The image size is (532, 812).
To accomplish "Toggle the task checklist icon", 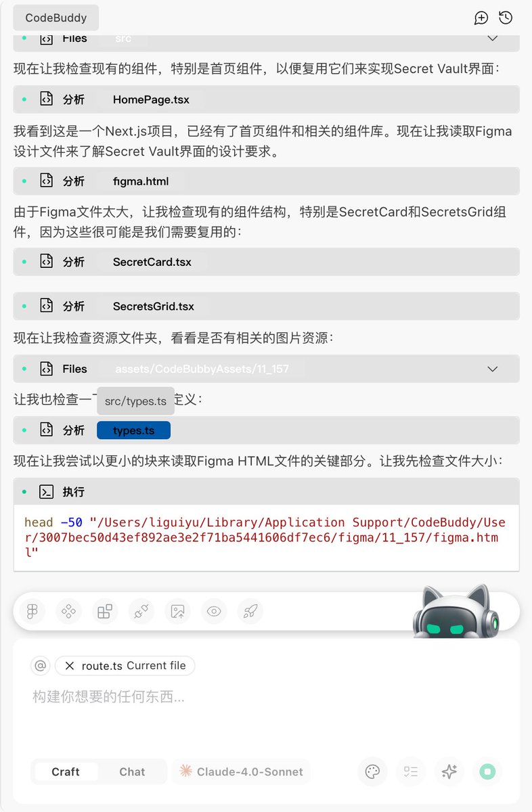I will pos(411,771).
